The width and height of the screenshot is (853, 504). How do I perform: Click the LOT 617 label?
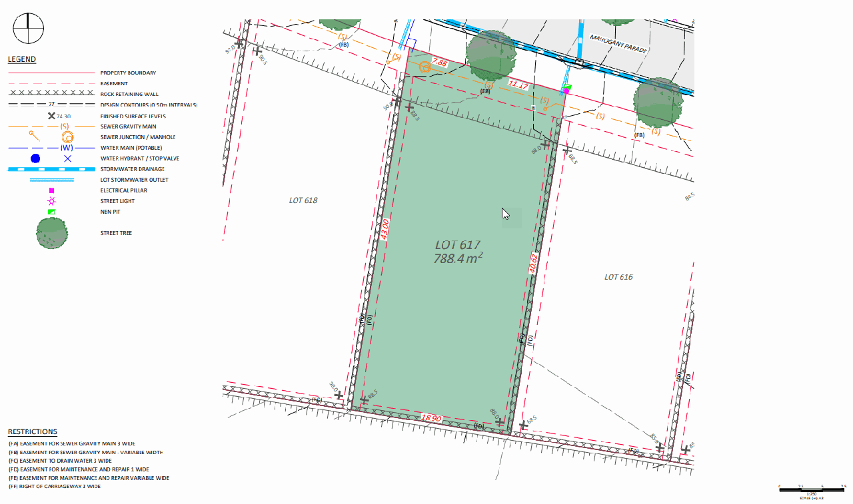click(x=458, y=245)
